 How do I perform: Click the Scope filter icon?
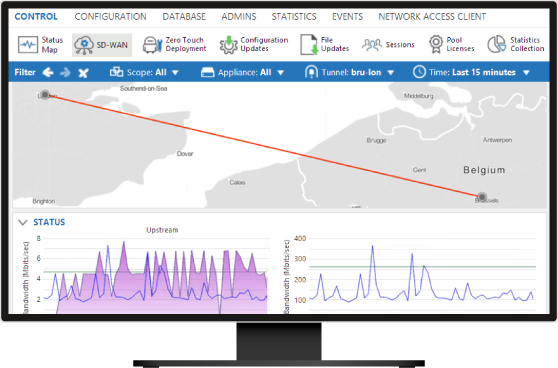[x=116, y=72]
